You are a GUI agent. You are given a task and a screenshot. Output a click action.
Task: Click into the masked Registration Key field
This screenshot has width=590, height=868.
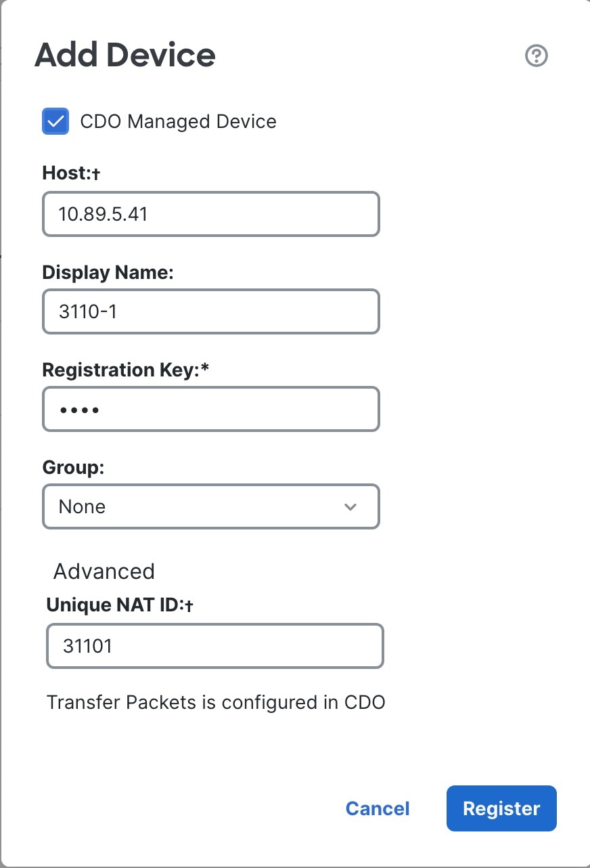210,409
